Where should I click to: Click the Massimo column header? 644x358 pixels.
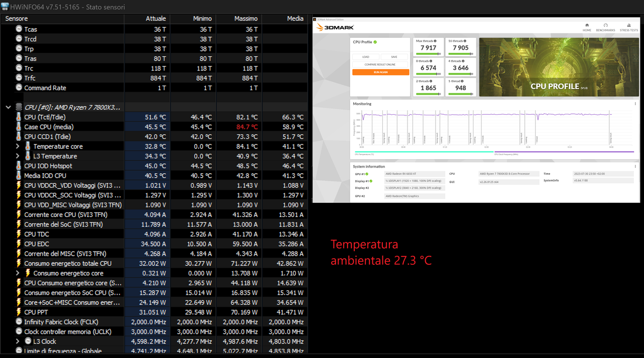[239, 19]
